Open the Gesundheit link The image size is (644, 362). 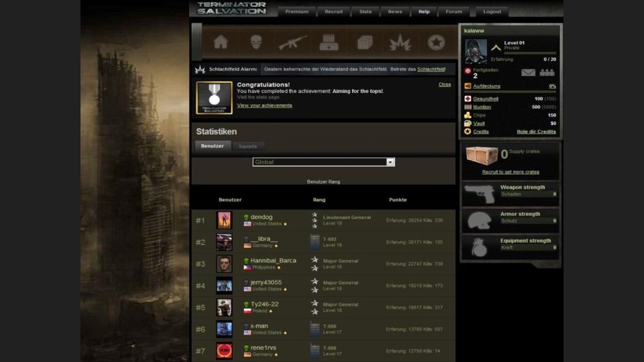486,99
